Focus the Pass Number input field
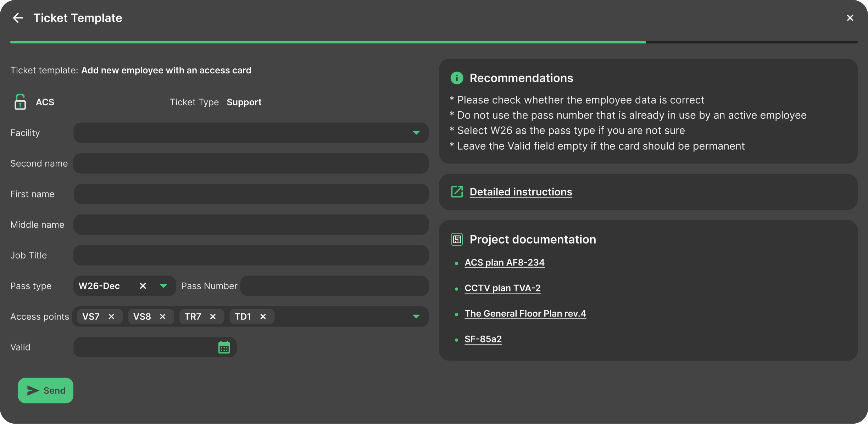Screen dimensions: 868x424 [334, 286]
